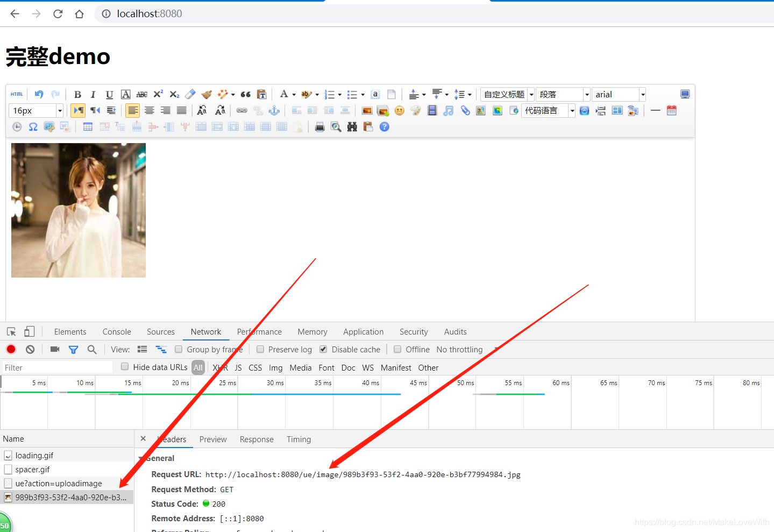The height and width of the screenshot is (532, 774).
Task: Print the editor content
Action: pyautogui.click(x=320, y=127)
